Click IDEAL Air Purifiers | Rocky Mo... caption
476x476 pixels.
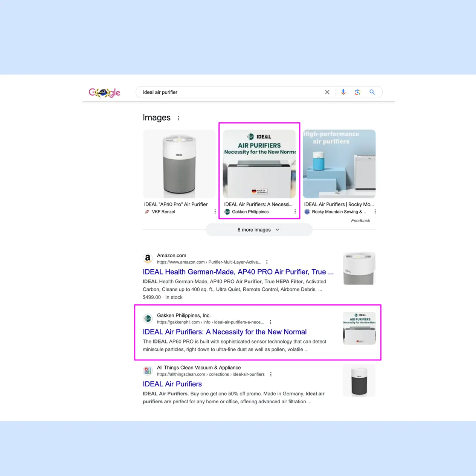339,204
